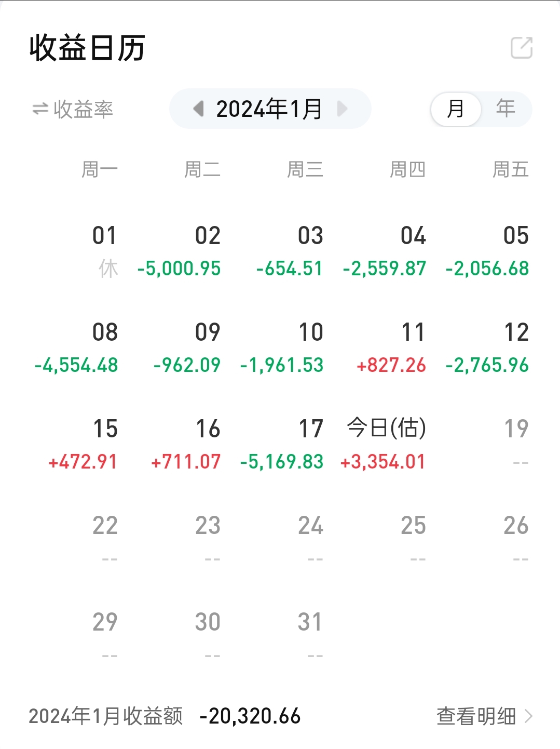Tap the 01 holiday date marked 休
This screenshot has height=749, width=560.
click(x=105, y=251)
